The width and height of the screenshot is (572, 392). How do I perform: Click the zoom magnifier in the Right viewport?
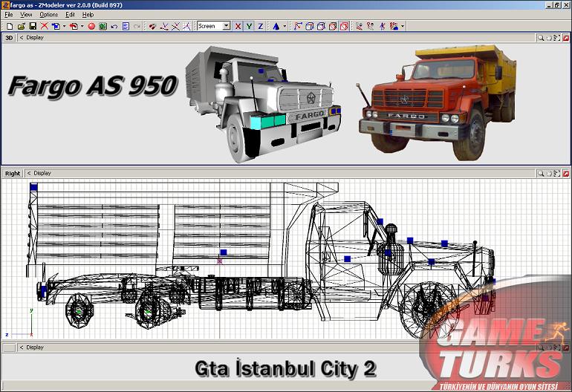(x=541, y=173)
